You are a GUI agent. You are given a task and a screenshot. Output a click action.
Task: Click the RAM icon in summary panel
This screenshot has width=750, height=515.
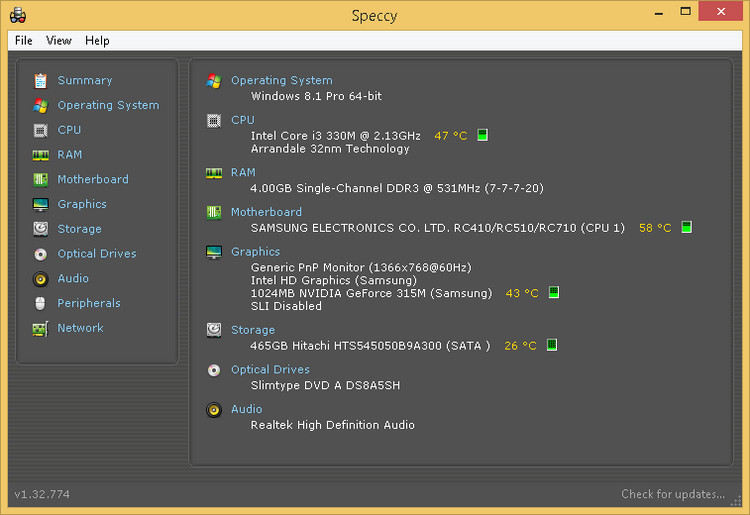(214, 173)
